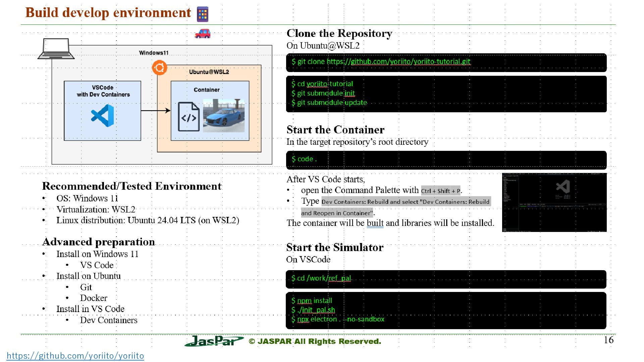Click the laptop icon in the diagram
The image size is (644, 362).
point(56,49)
